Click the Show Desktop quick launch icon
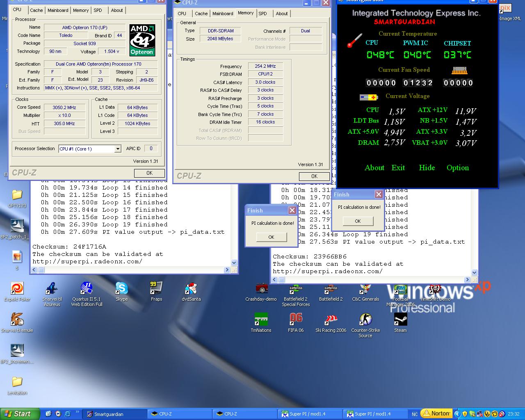Screen dimensions: 525x420 tap(48, 414)
